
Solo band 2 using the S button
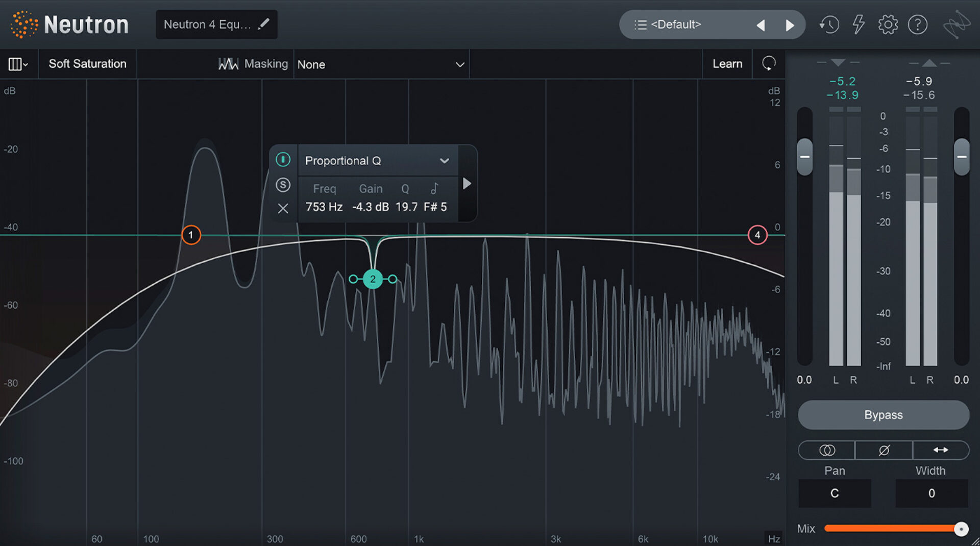[x=283, y=185]
